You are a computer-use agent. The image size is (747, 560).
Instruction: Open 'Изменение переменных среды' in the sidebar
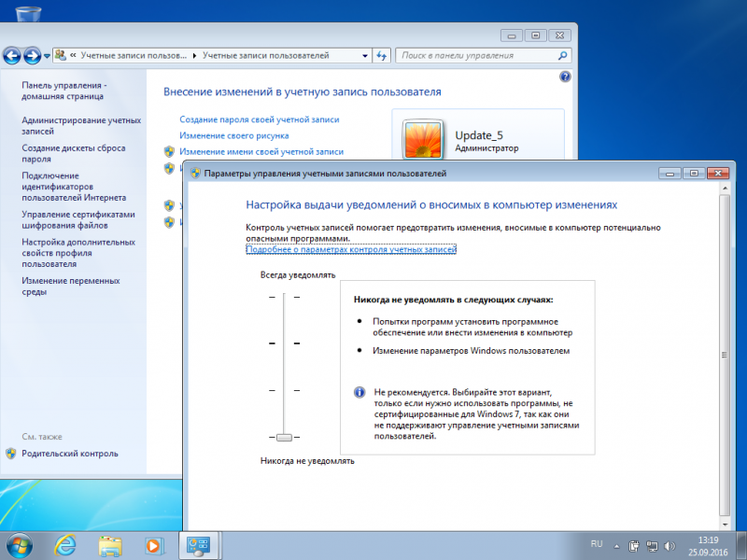71,287
